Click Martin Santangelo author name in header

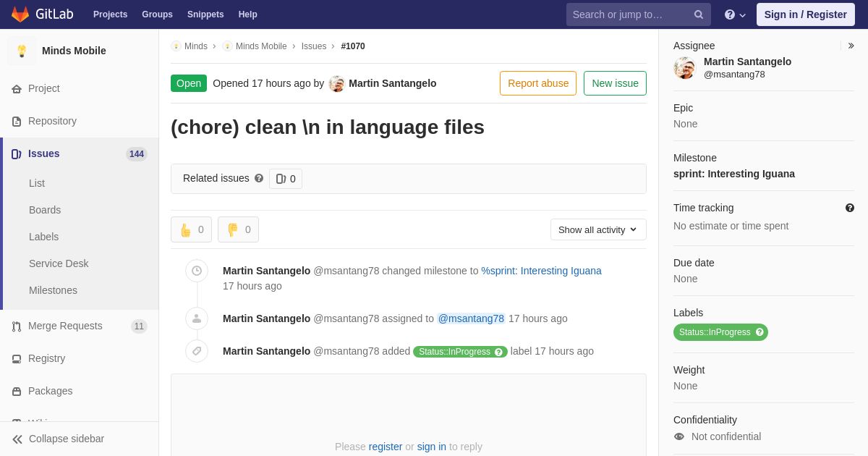[393, 83]
